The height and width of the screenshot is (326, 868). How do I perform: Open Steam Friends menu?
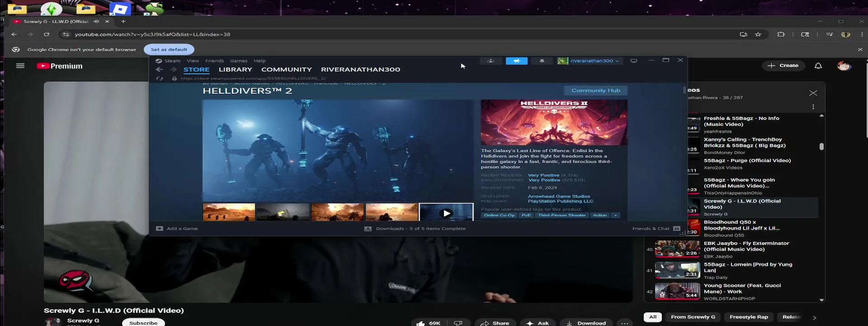click(x=214, y=61)
